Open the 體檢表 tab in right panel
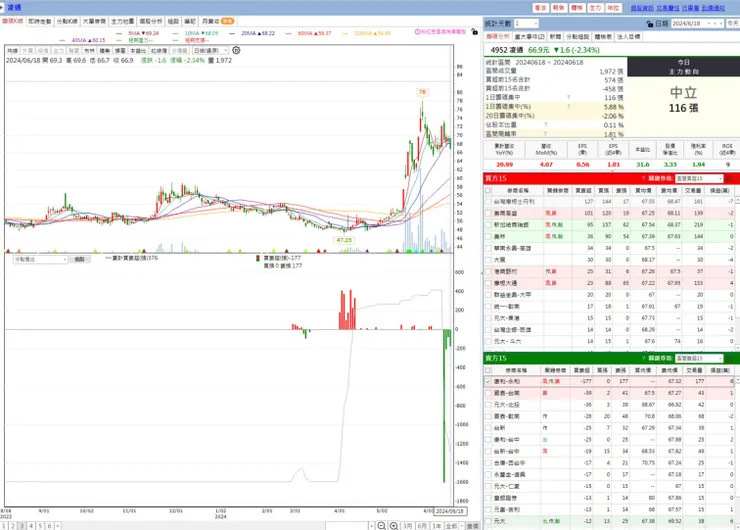The width and height of the screenshot is (740, 530). 603,36
